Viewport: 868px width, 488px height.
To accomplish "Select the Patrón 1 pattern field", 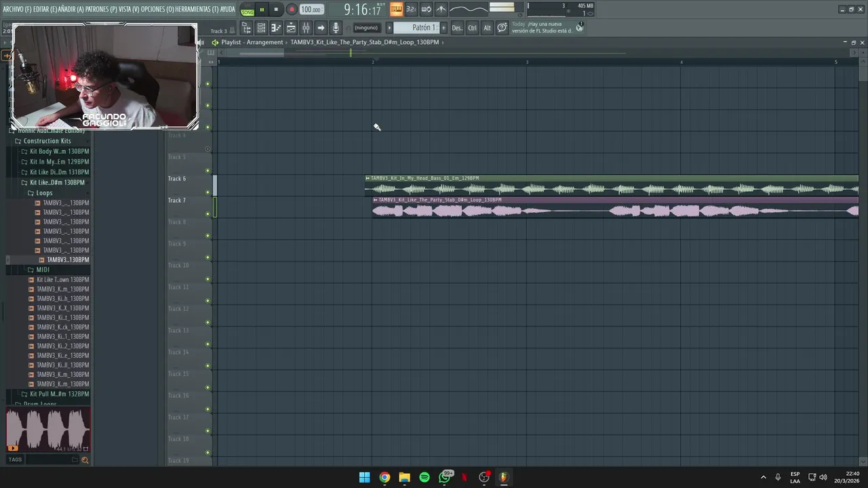I will 416,28.
